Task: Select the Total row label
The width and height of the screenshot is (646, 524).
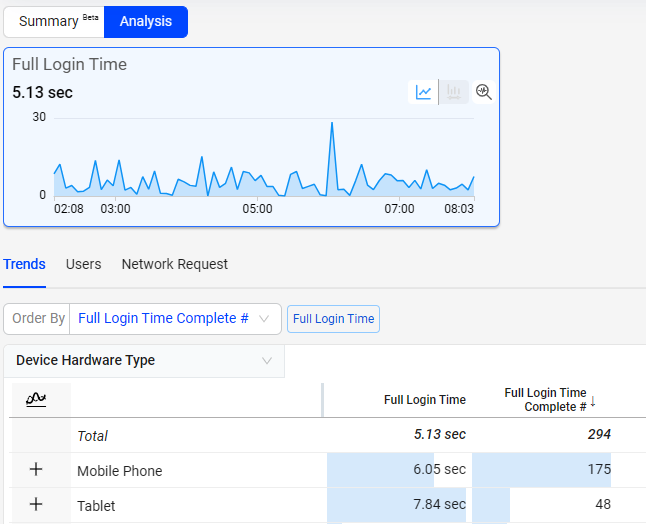Action: 93,436
